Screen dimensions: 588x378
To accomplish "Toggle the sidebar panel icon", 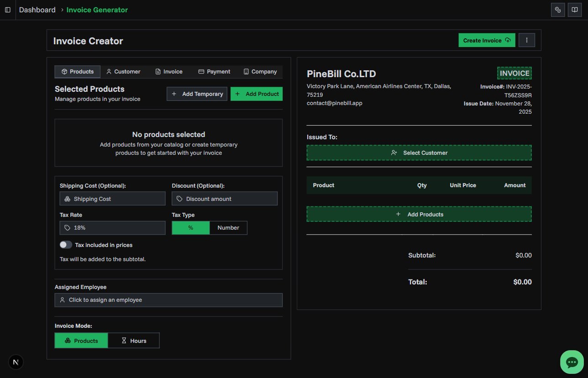I will pos(8,10).
